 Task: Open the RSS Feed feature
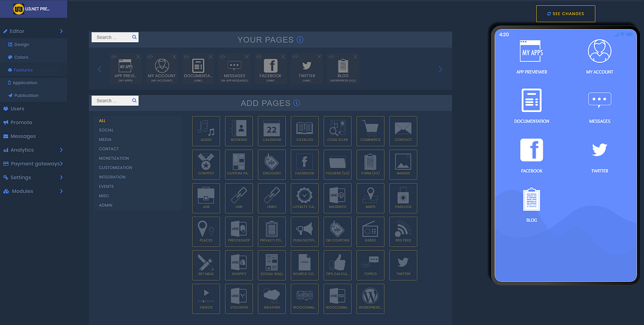pos(403,231)
